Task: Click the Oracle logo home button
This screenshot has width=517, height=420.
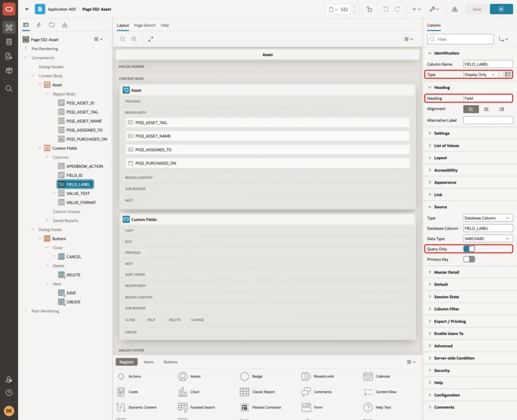Action: coord(9,9)
